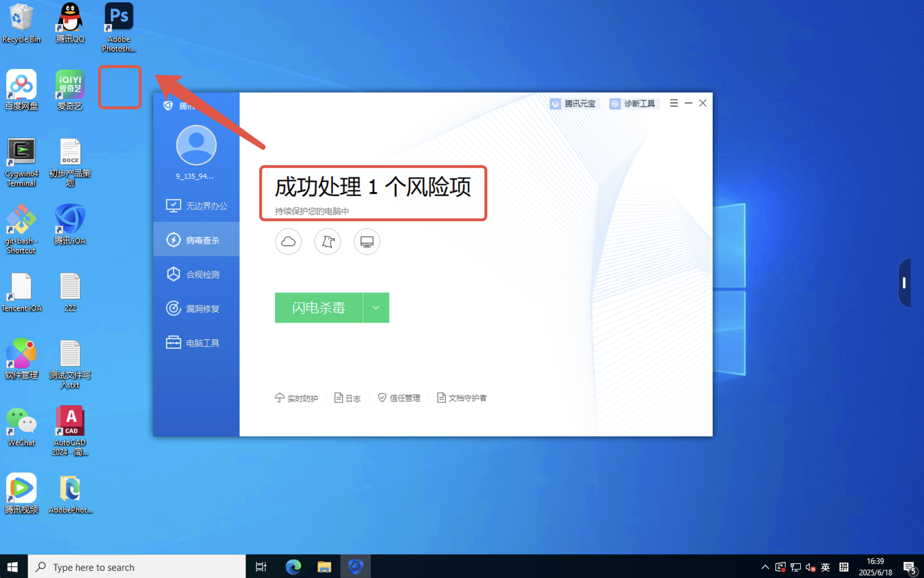Open 实时防护 real-time protection settings

pos(296,398)
